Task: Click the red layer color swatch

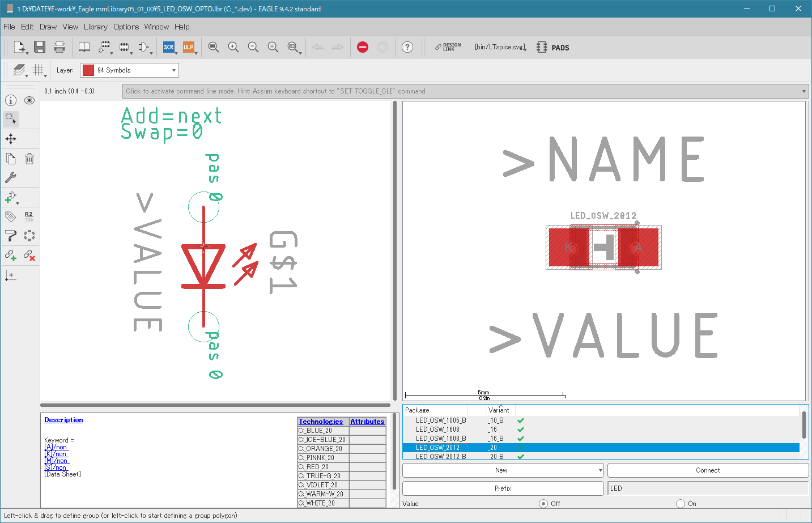Action: 88,70
